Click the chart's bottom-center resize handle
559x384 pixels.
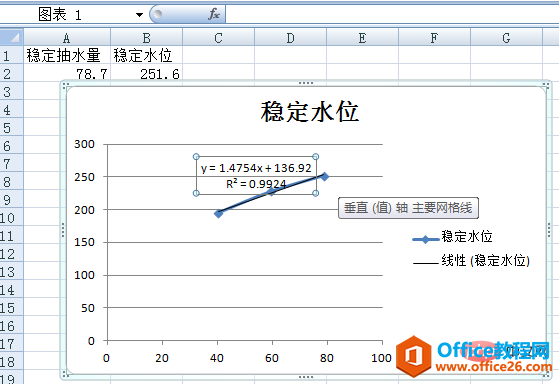pos(306,377)
